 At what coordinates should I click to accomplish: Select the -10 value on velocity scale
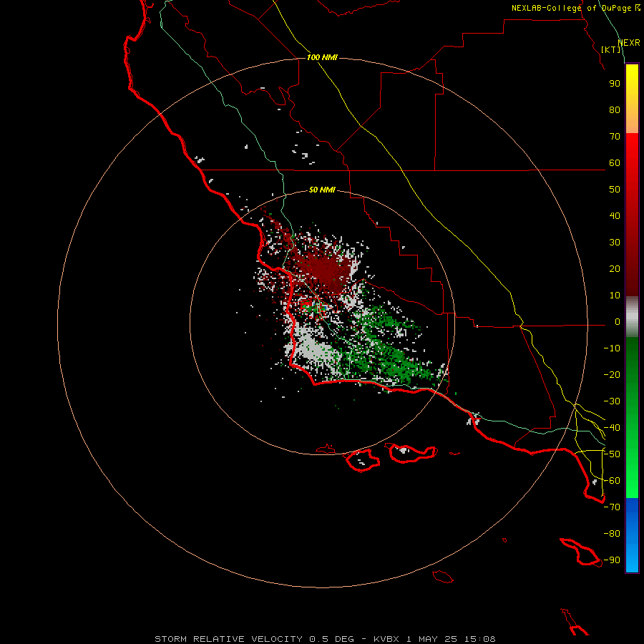coord(612,348)
